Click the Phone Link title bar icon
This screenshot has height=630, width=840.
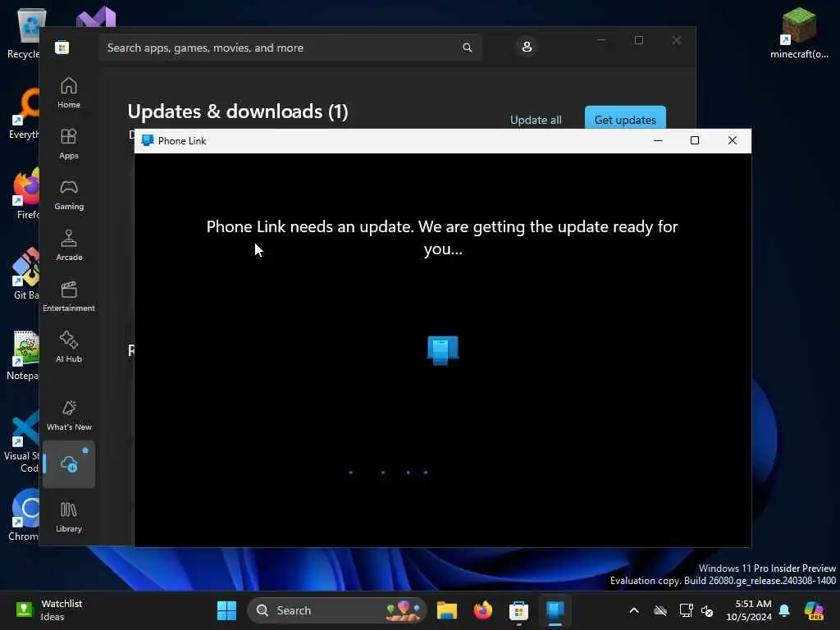point(148,140)
